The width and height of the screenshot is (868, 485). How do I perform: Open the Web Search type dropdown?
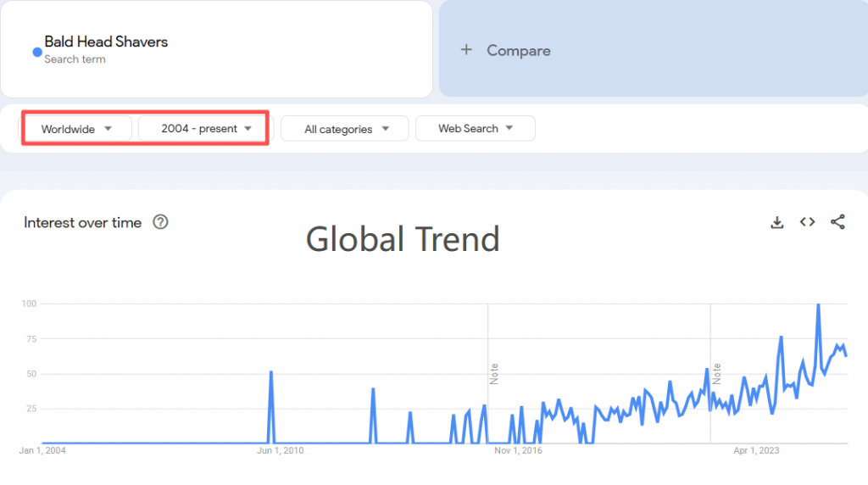click(476, 128)
